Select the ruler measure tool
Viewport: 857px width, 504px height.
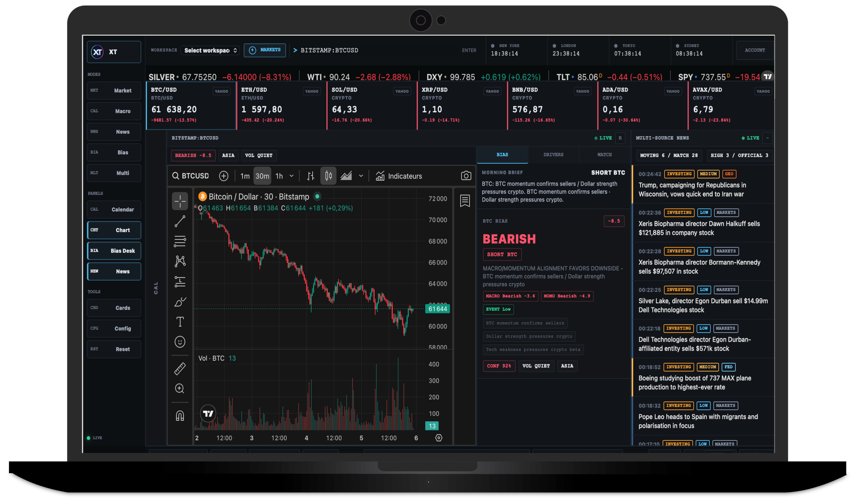pyautogui.click(x=180, y=369)
